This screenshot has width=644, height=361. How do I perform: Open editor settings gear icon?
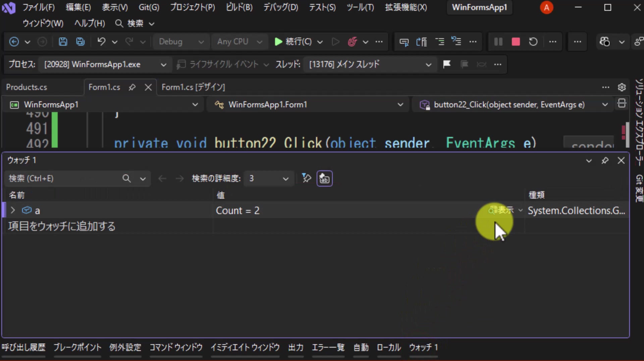tap(622, 87)
